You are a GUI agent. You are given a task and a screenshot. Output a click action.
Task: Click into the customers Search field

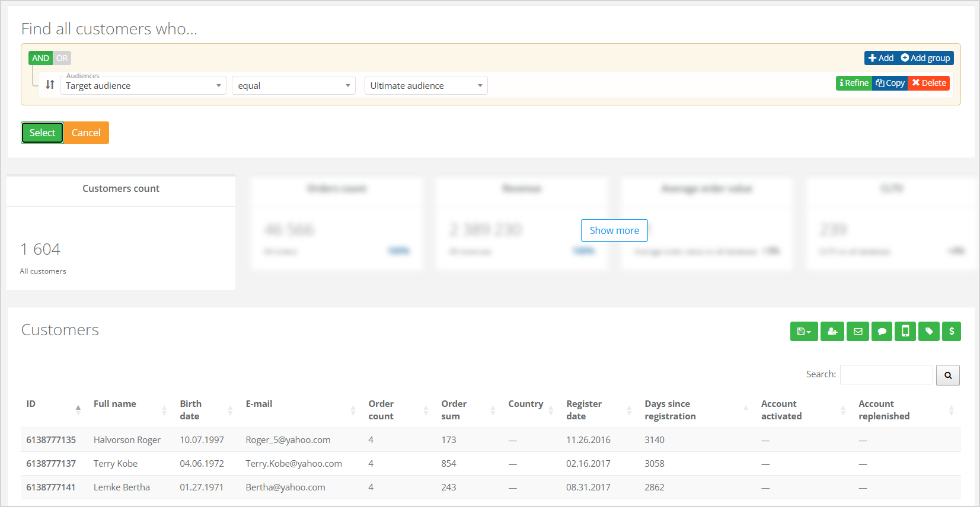(886, 375)
